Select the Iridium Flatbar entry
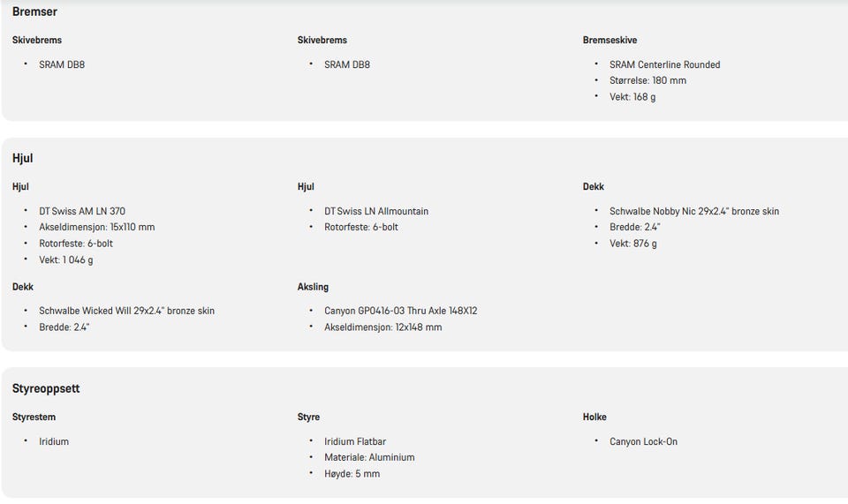The height and width of the screenshot is (504, 848). point(355,441)
